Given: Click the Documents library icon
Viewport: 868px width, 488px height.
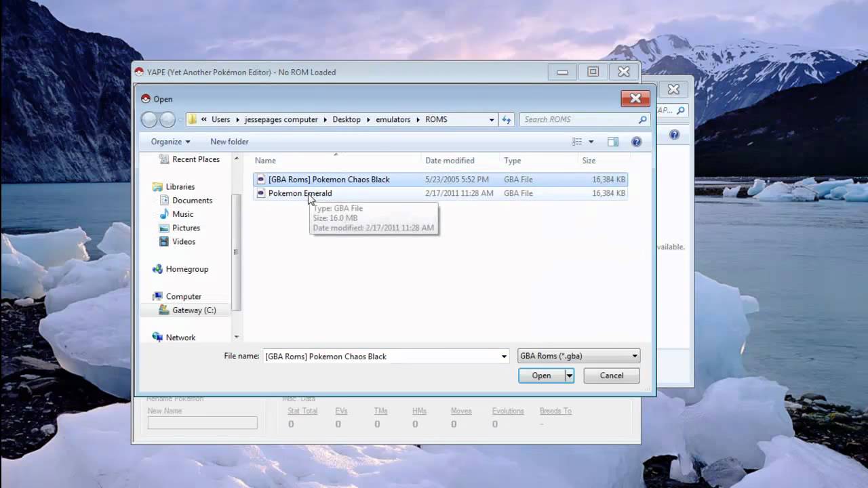Looking at the screenshot, I should pyautogui.click(x=164, y=201).
